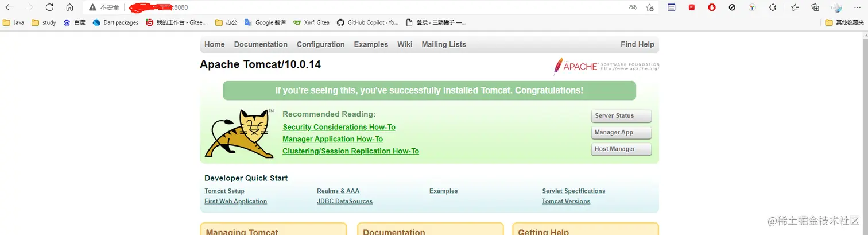Open the Xmf: Gitea bookmark
This screenshot has width=868, height=235.
pyautogui.click(x=311, y=22)
